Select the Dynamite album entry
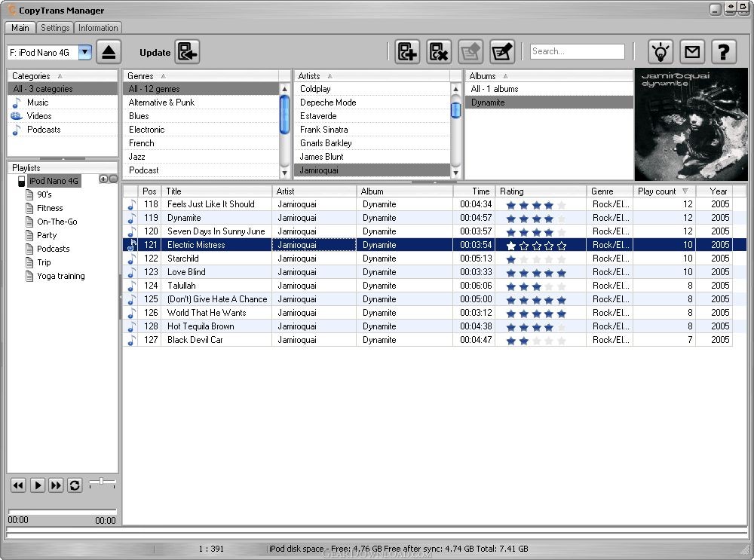Image resolution: width=754 pixels, height=560 pixels. 549,103
